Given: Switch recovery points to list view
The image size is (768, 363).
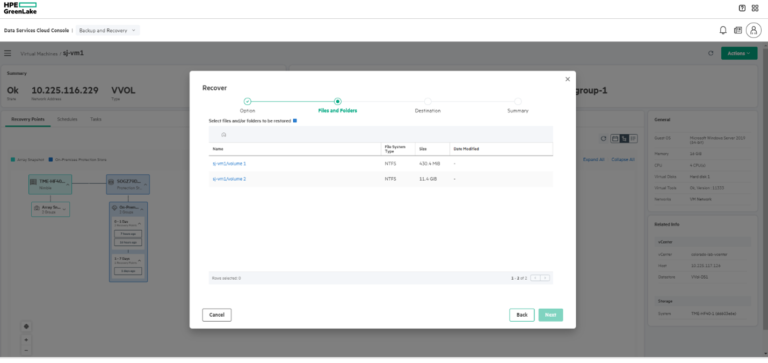Looking at the screenshot, I should click(x=633, y=139).
